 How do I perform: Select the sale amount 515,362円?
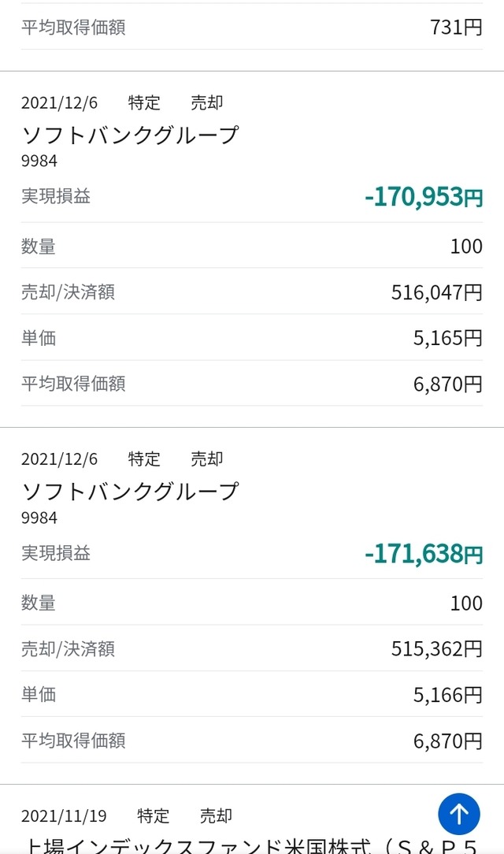point(436,648)
